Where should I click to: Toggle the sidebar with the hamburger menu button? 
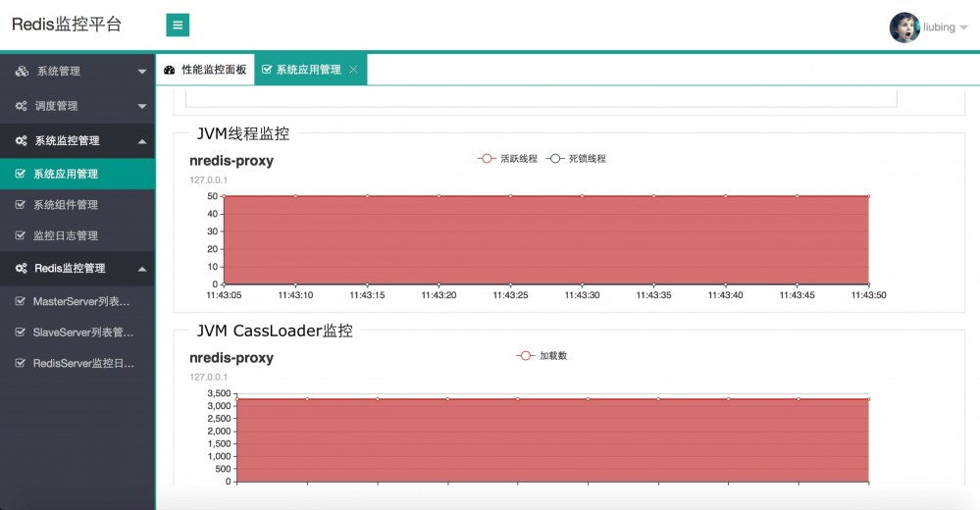(178, 25)
